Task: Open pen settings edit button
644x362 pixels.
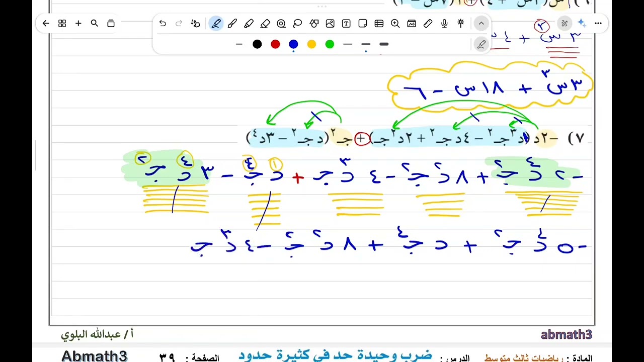Action: (481, 44)
